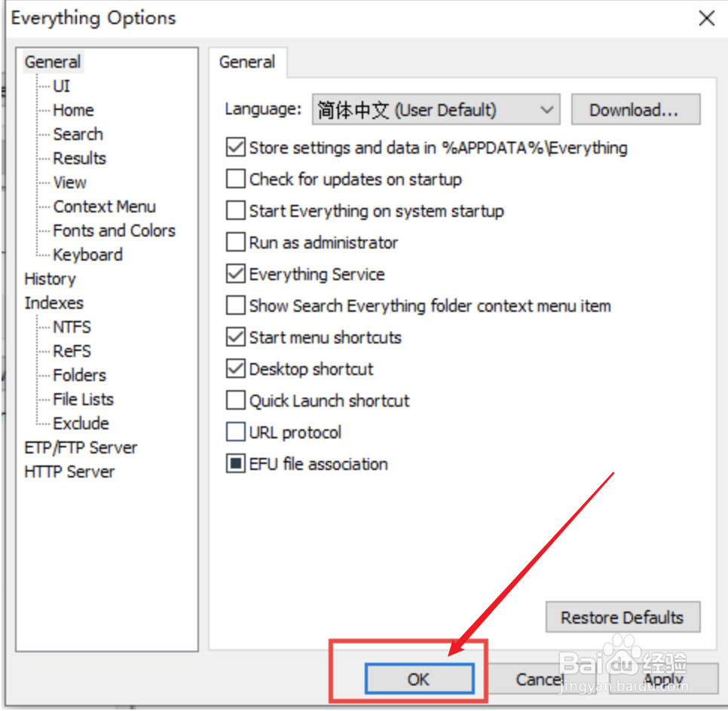This screenshot has height=711, width=728.
Task: Tick the Run as administrator checkbox
Action: pos(235,243)
